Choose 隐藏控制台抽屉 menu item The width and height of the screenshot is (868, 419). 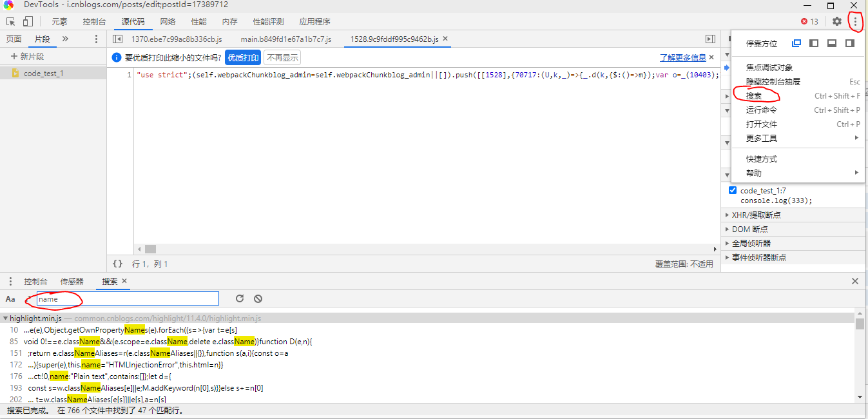pyautogui.click(x=798, y=81)
